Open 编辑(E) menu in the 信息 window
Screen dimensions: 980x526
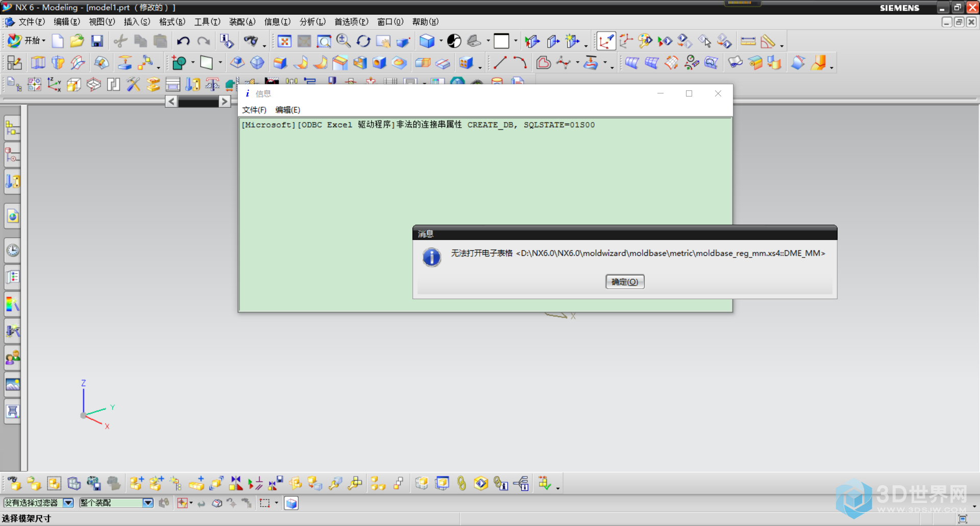tap(288, 110)
